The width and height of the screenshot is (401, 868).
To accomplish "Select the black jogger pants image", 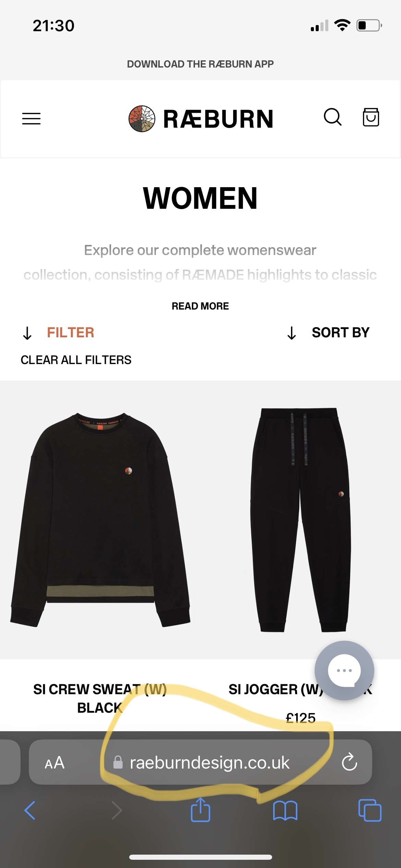I will click(301, 520).
